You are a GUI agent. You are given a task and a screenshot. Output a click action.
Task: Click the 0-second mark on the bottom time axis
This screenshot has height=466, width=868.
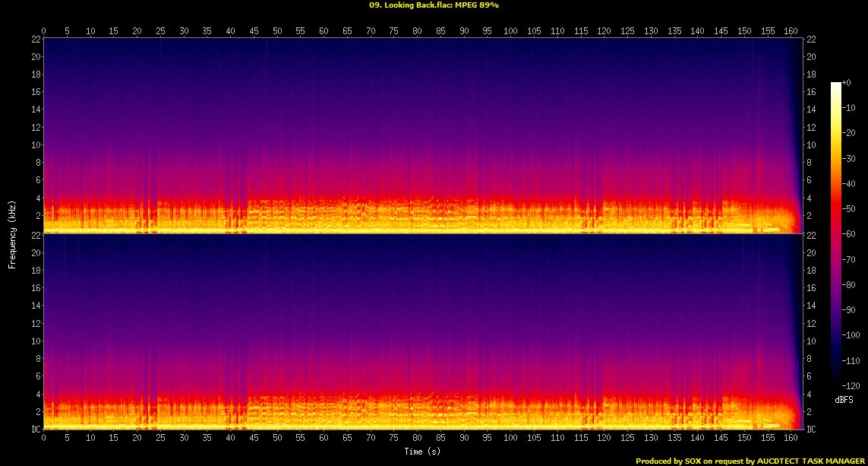pos(44,438)
